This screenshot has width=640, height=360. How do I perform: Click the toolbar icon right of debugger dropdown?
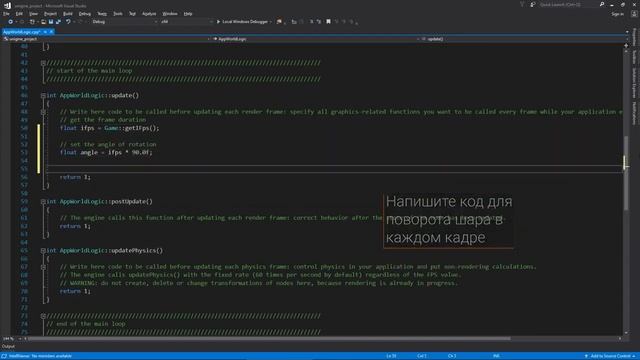(279, 22)
